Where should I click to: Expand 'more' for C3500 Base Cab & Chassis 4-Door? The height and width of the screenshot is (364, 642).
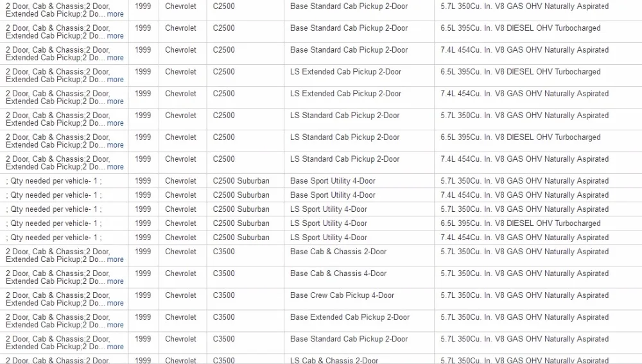click(115, 281)
